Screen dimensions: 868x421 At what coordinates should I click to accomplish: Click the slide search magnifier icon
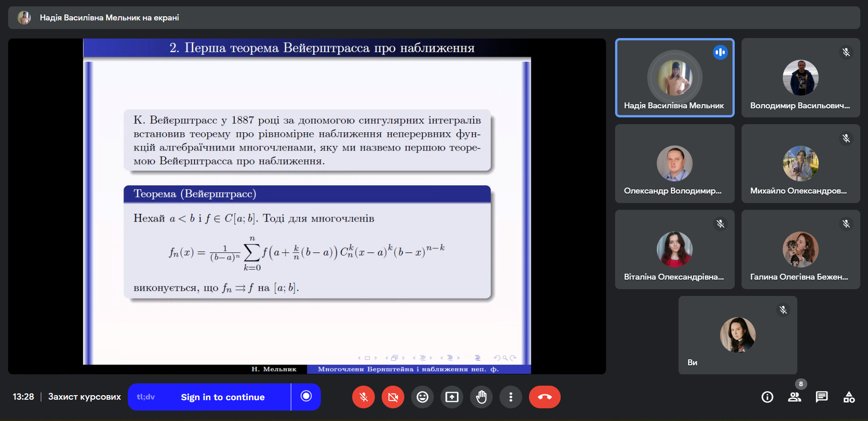click(505, 358)
